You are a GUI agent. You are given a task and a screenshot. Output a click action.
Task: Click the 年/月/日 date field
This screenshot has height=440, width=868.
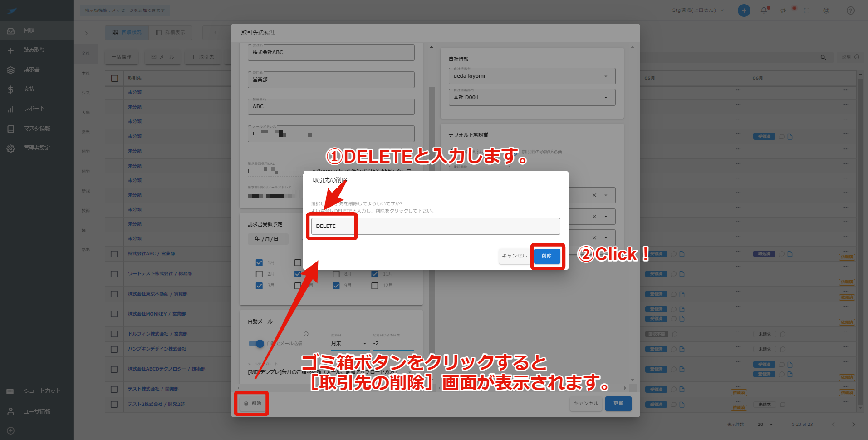tap(268, 239)
